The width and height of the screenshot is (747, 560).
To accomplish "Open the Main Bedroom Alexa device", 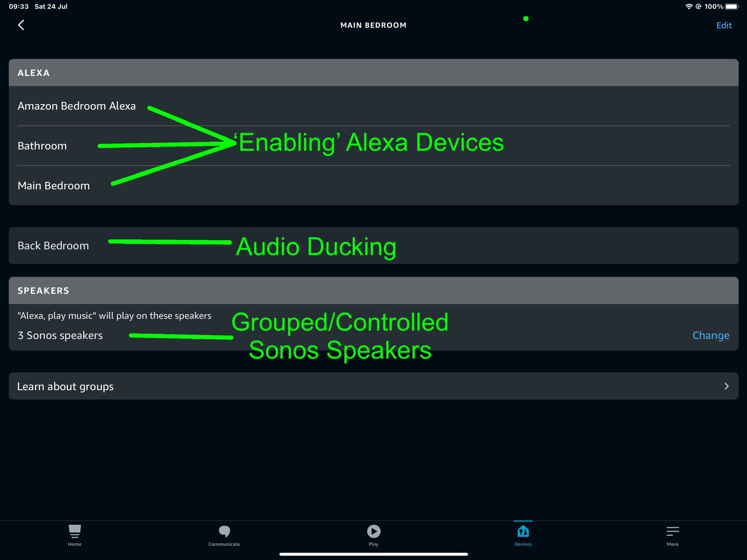I will pos(54,186).
